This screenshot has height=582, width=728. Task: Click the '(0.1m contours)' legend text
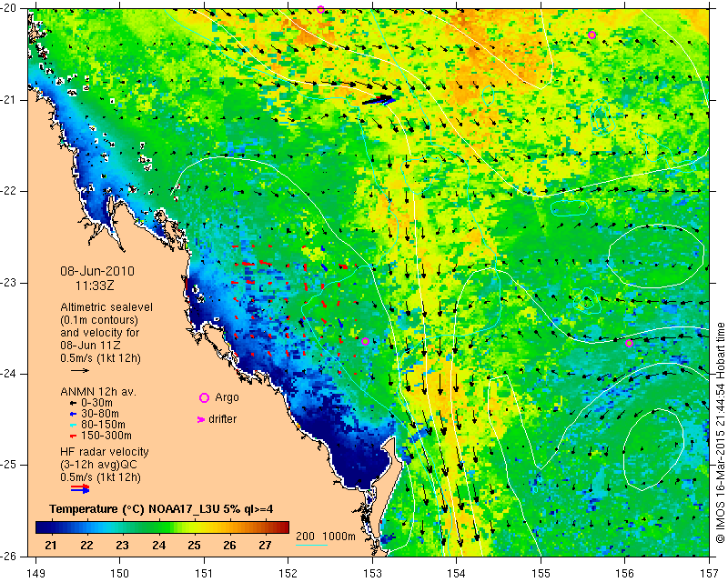(99, 320)
